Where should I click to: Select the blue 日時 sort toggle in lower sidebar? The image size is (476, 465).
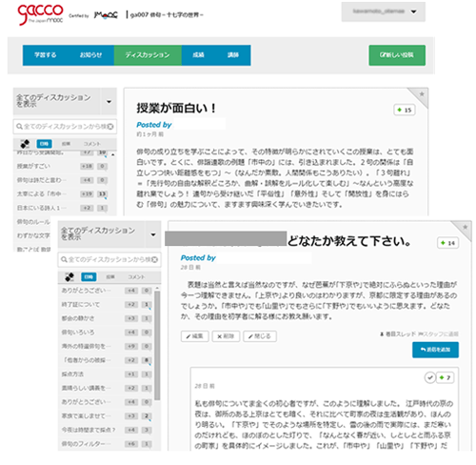click(x=89, y=277)
